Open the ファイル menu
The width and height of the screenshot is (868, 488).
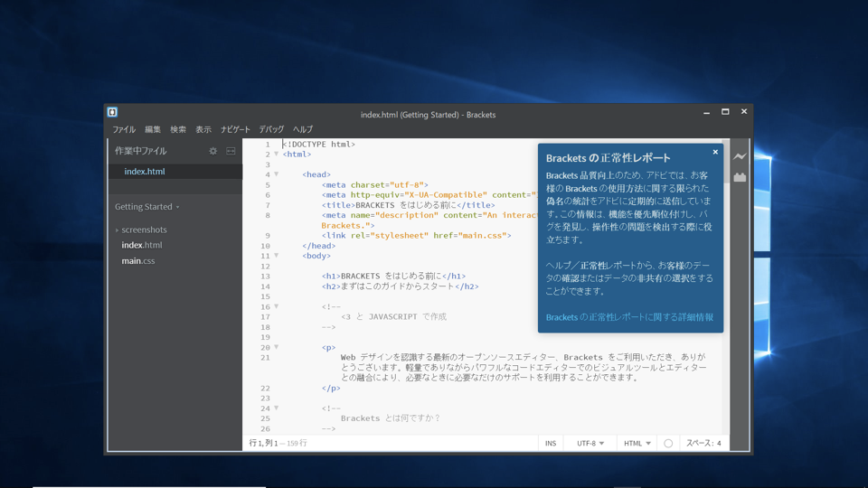coord(124,129)
